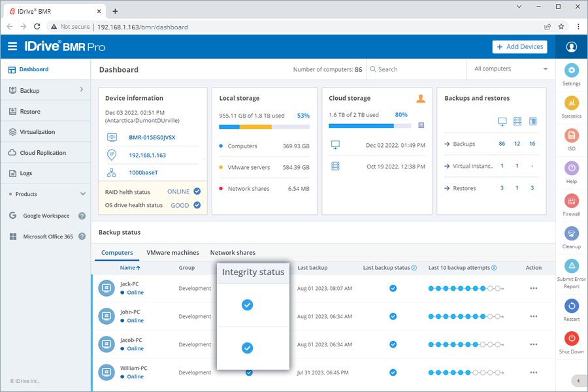Expand the collapsed right side panel arrow
Viewport: 588px width, 392px height.
[x=578, y=381]
